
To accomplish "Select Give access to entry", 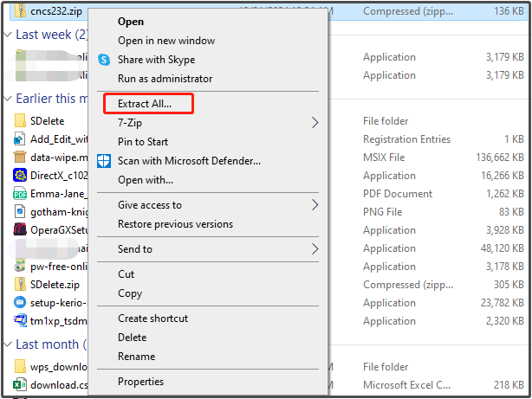I will [x=150, y=205].
